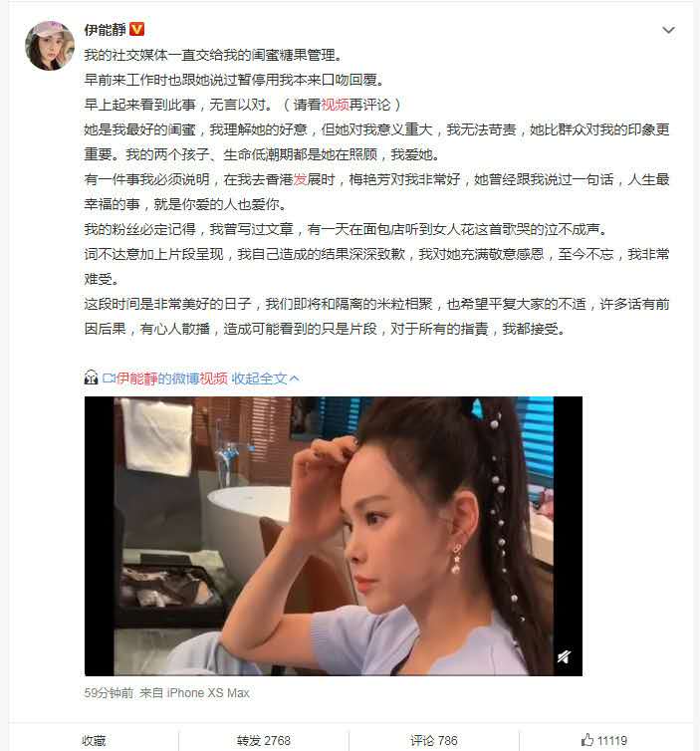Open the 59分钟前 timestamp link
The image size is (700, 751).
109,693
